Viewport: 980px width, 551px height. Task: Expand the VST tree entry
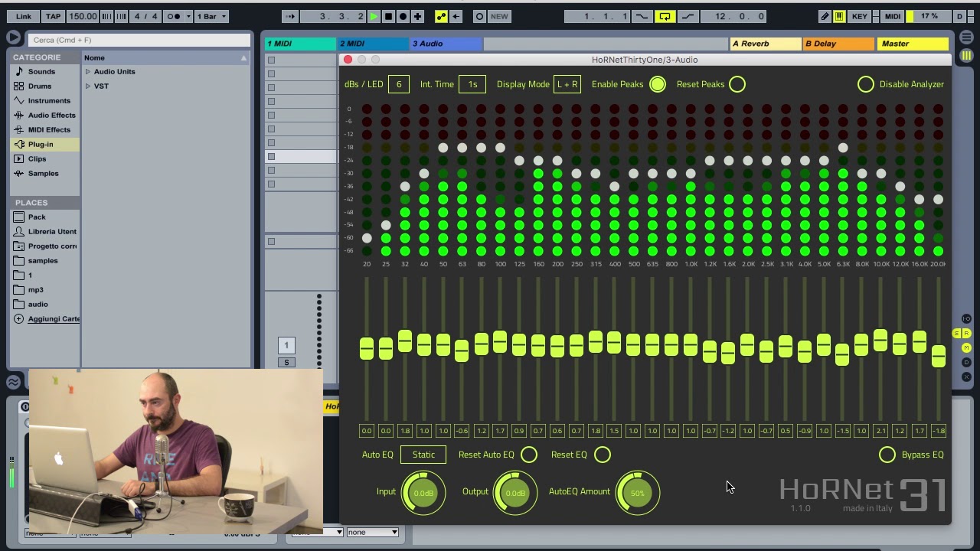[88, 86]
